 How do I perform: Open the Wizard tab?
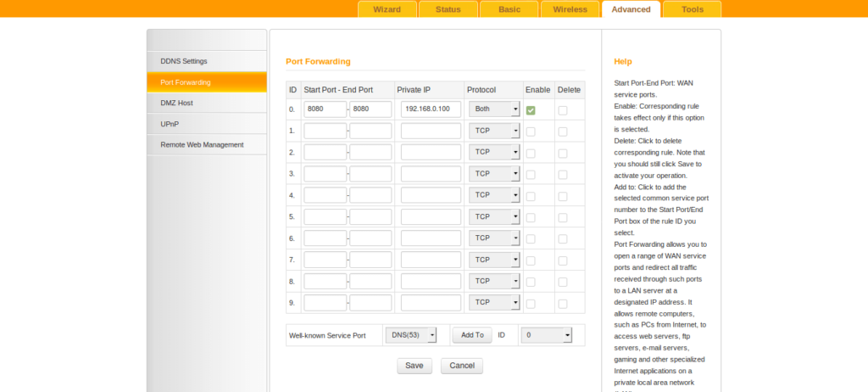point(387,9)
